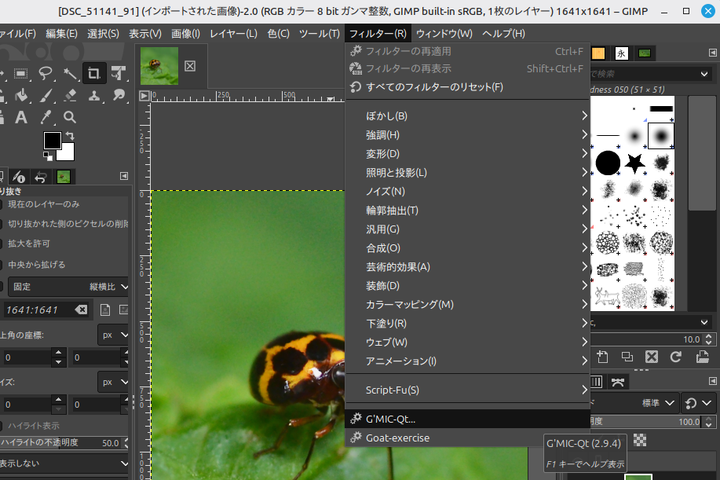The image size is (720, 480).
Task: Click the refresh brushes icon
Action: (675, 356)
